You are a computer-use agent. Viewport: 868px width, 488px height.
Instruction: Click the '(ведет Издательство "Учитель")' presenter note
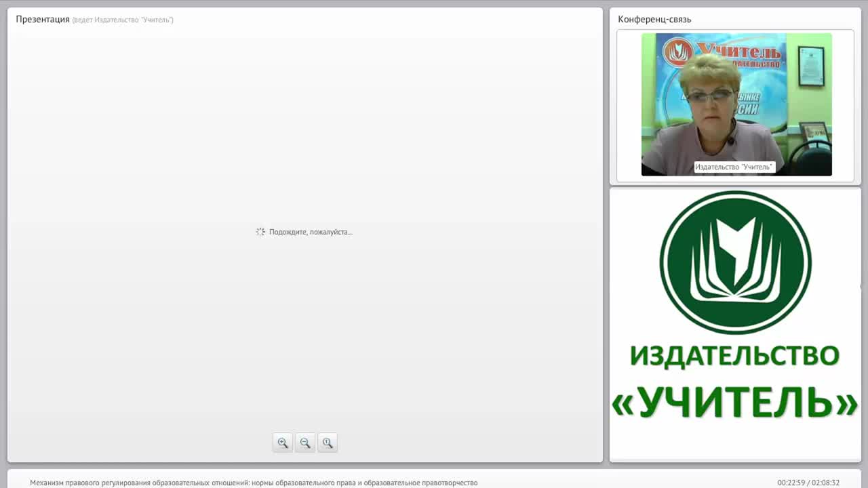click(x=123, y=20)
